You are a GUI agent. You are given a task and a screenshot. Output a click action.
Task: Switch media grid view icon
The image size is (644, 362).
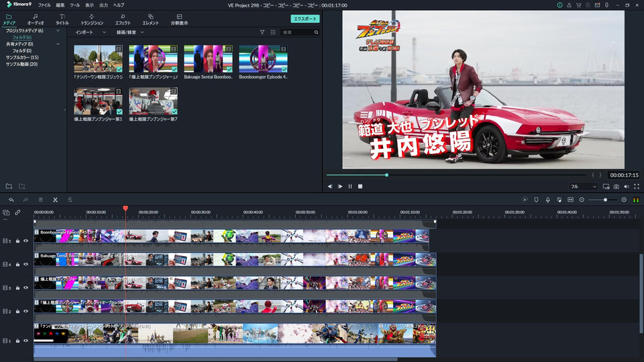[273, 32]
